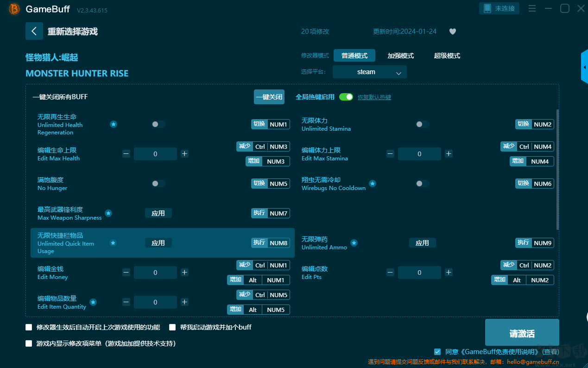Click star icon next to Unlimited Ammo

[354, 243]
